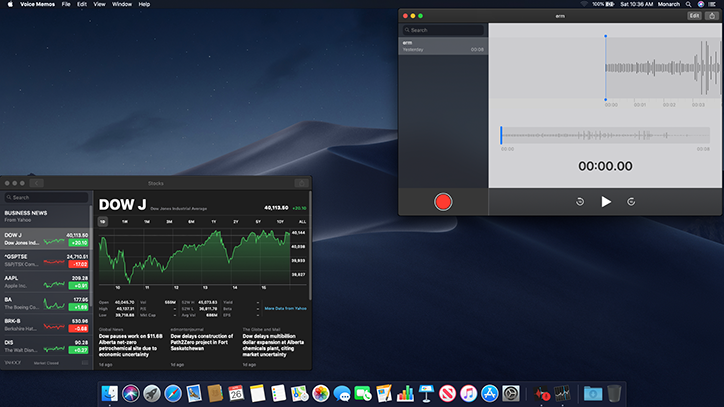Click the share icon in the Stocks toolbar

[x=302, y=183]
